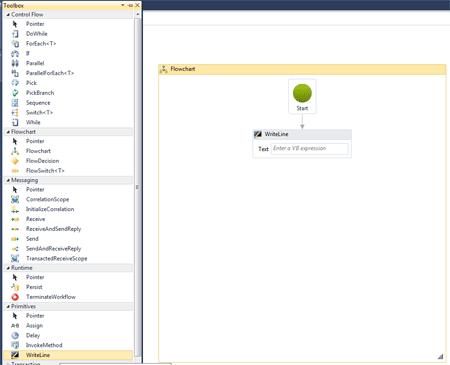Click the CorrelationScope icon
The width and height of the screenshot is (450, 365).
coord(15,199)
